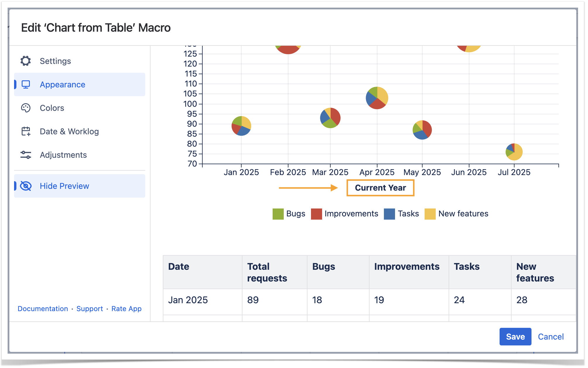Click the Appearance monitor icon

[x=26, y=84]
